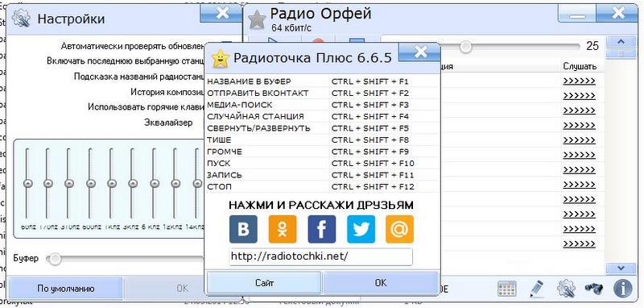The width and height of the screenshot is (644, 308).
Task: Open the info icon in bottom toolbar
Action: (x=622, y=289)
